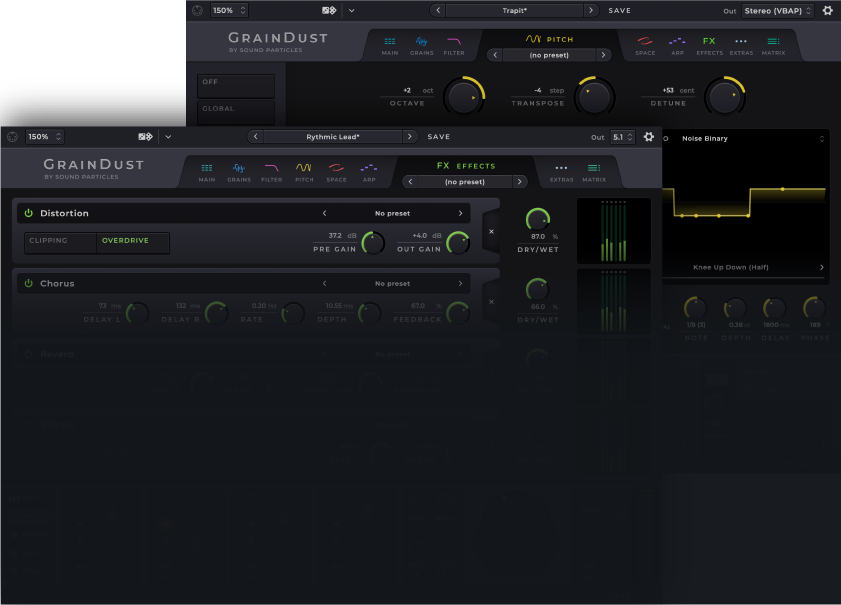Expand the Noise Binary selector
The image size is (841, 605).
click(822, 139)
